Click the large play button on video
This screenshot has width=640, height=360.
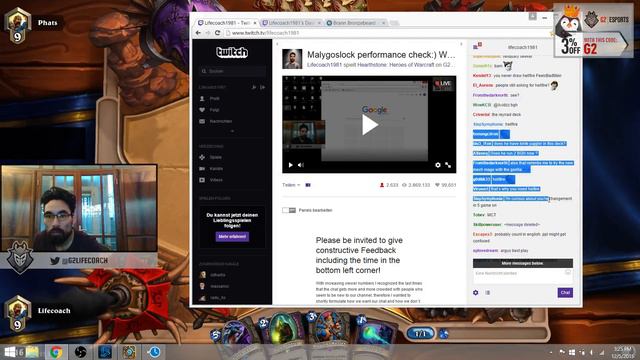tap(370, 125)
